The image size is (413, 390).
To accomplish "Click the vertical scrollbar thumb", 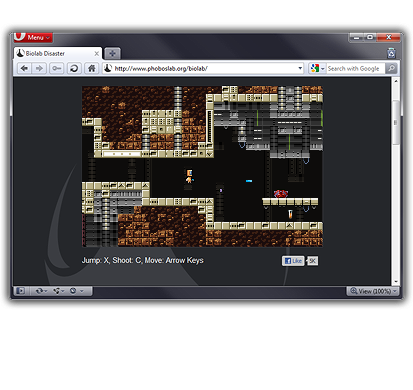I will 396,122.
